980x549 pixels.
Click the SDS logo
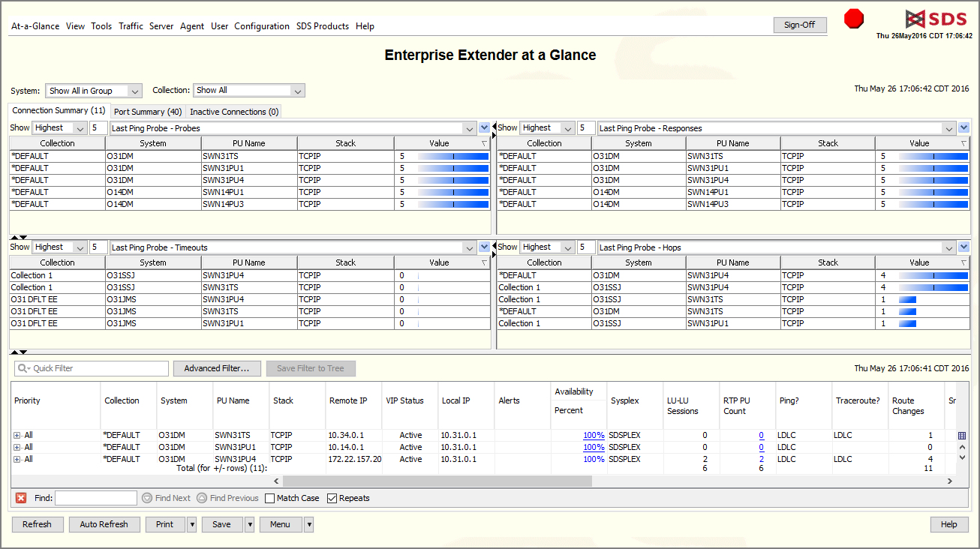937,19
